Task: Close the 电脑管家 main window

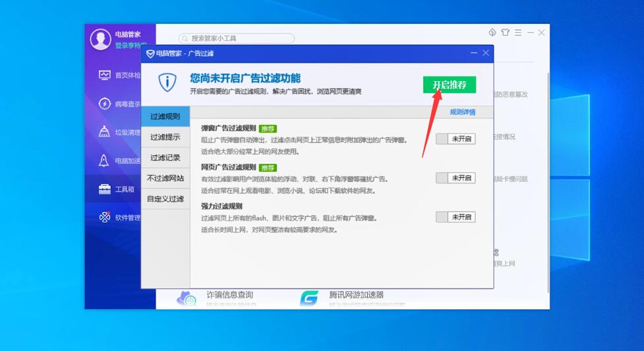Action: (542, 32)
